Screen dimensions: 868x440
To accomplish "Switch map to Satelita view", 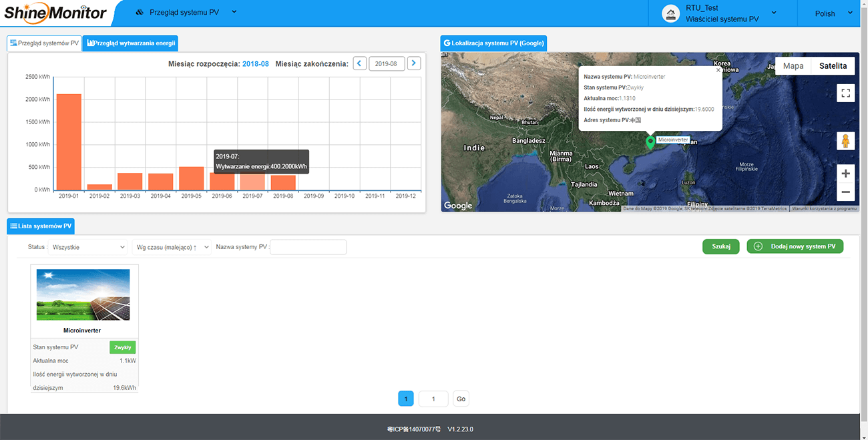I will [833, 65].
